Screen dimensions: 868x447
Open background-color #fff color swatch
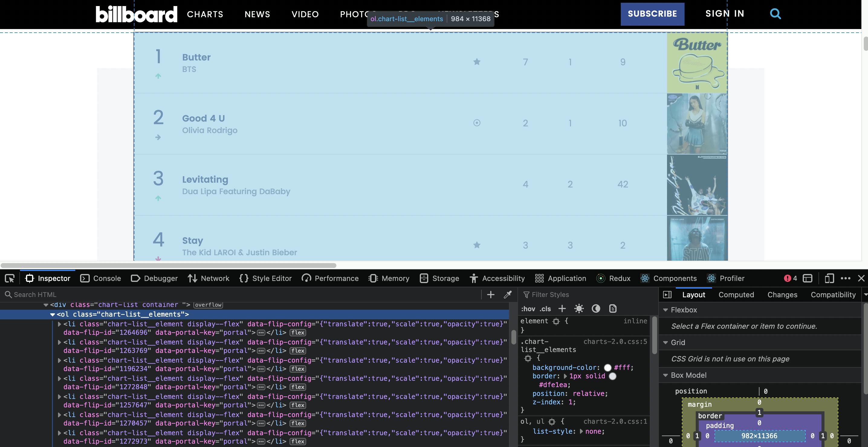coord(607,368)
